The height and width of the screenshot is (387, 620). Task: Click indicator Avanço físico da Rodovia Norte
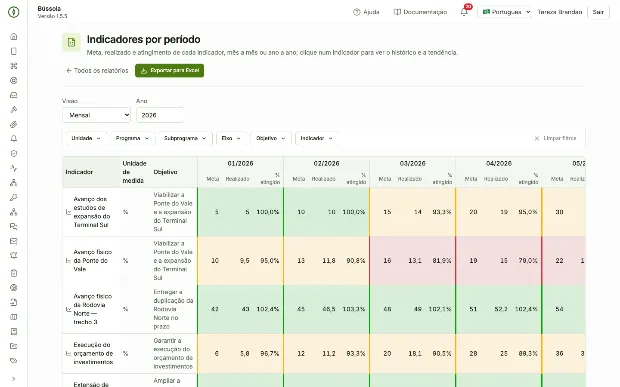point(93,309)
